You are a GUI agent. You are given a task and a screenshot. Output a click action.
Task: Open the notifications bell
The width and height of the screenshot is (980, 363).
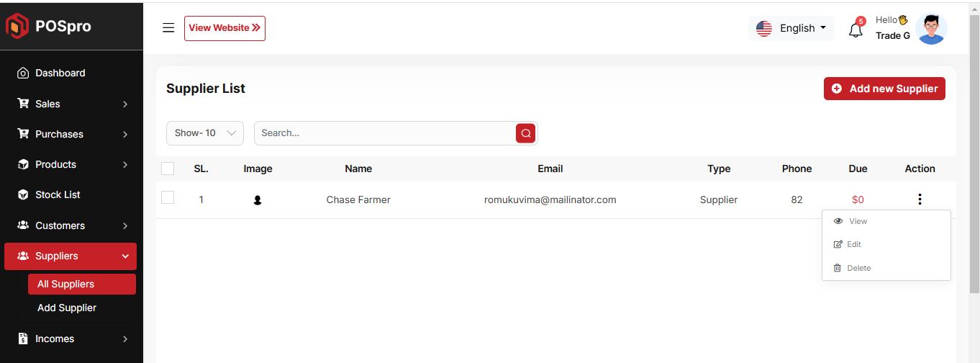click(856, 30)
